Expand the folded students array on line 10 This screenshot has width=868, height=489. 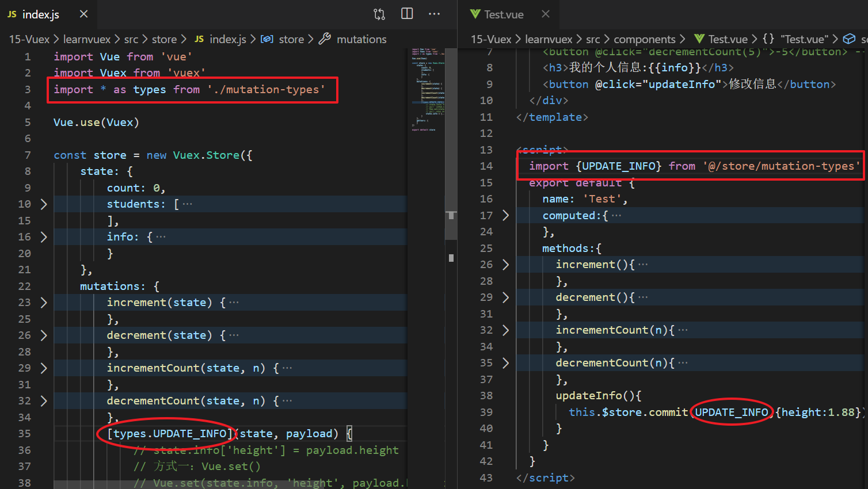point(44,204)
